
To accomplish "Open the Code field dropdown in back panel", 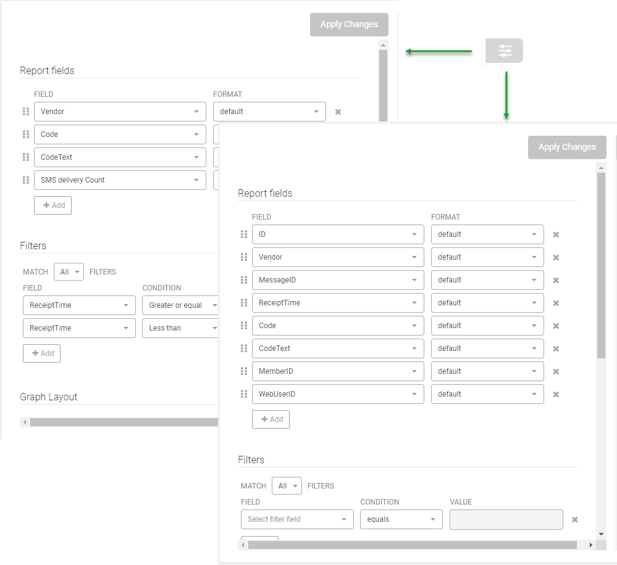I will [x=120, y=135].
